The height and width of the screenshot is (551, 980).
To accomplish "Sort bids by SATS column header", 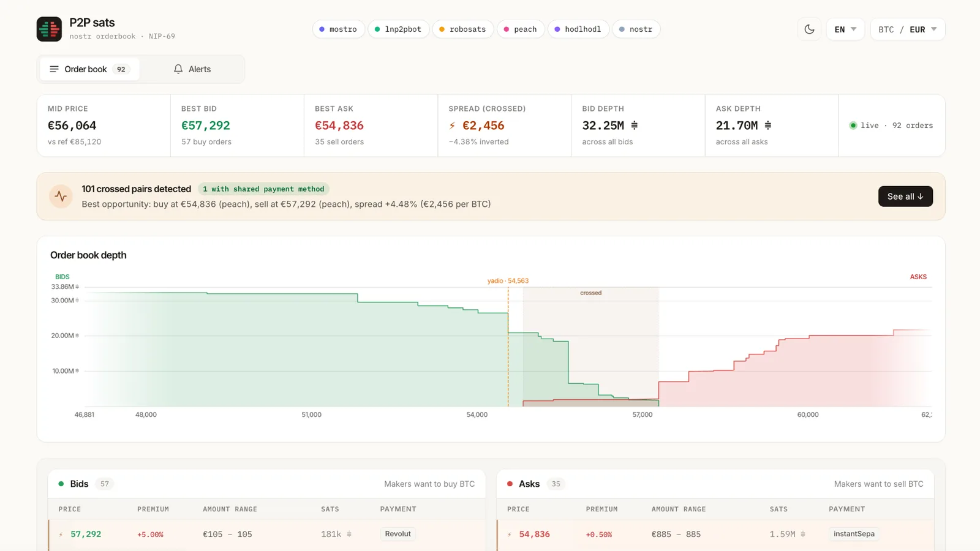I will (x=330, y=509).
